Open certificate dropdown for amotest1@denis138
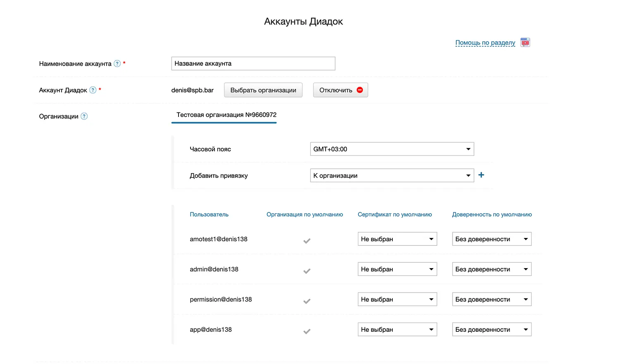 tap(397, 239)
